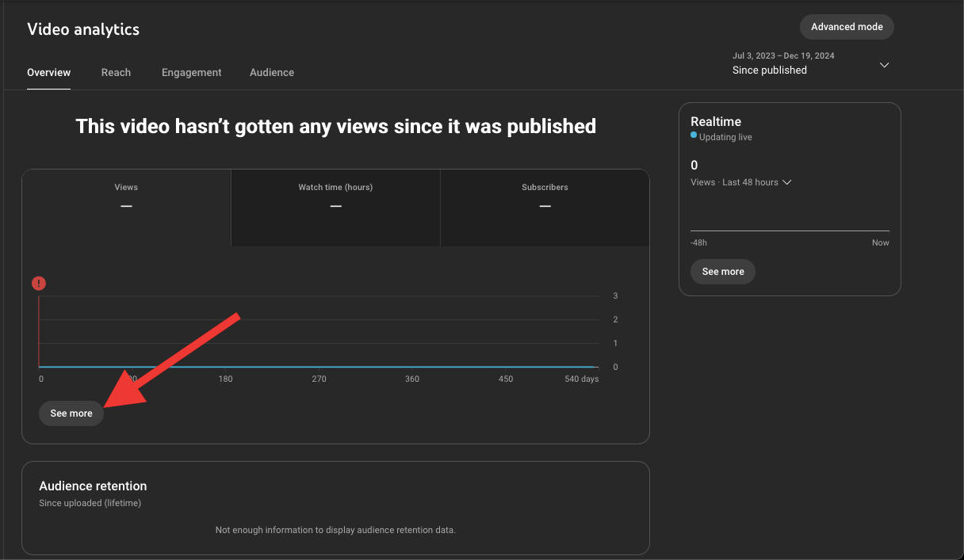
Task: Switch to the Reach tab
Action: 116,72
